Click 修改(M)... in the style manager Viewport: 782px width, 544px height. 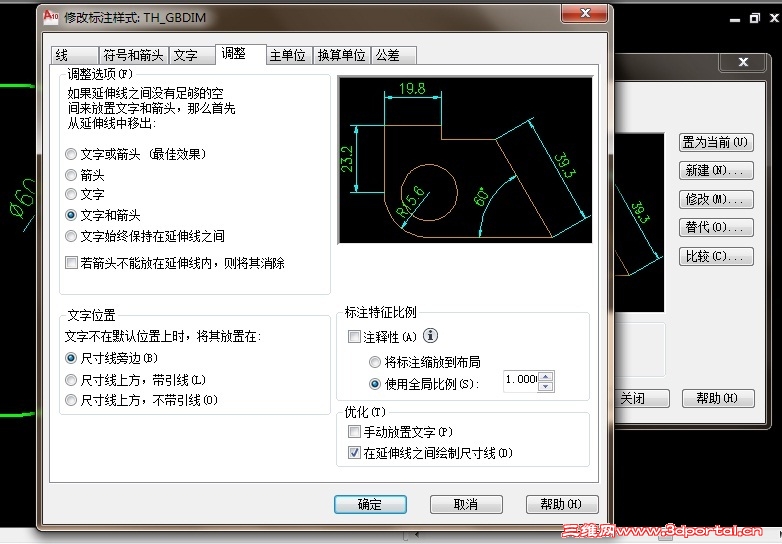(716, 199)
